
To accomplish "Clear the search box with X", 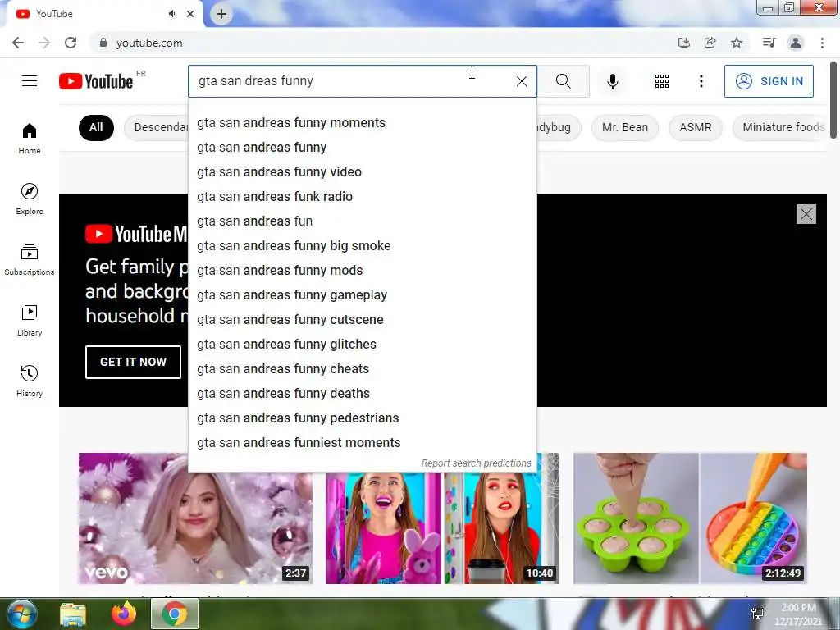I will coord(521,81).
